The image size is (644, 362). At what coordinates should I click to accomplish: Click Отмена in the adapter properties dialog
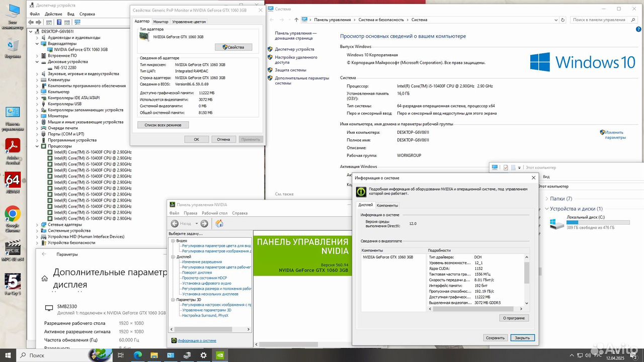point(223,139)
